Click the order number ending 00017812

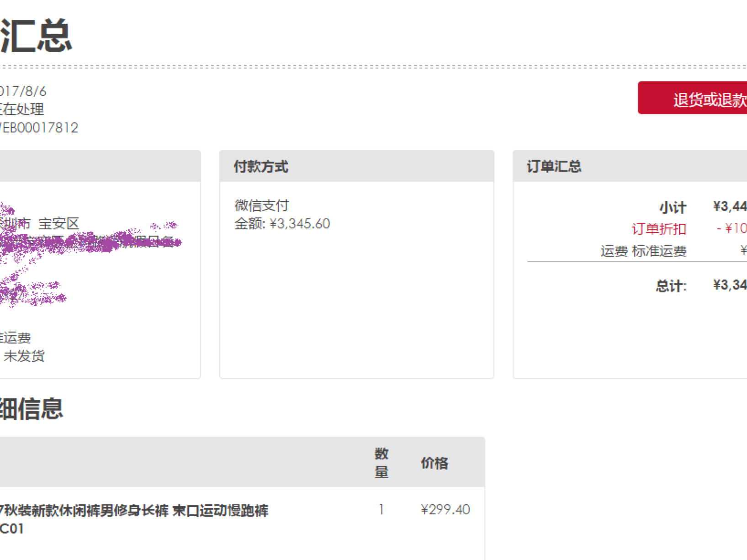(39, 127)
